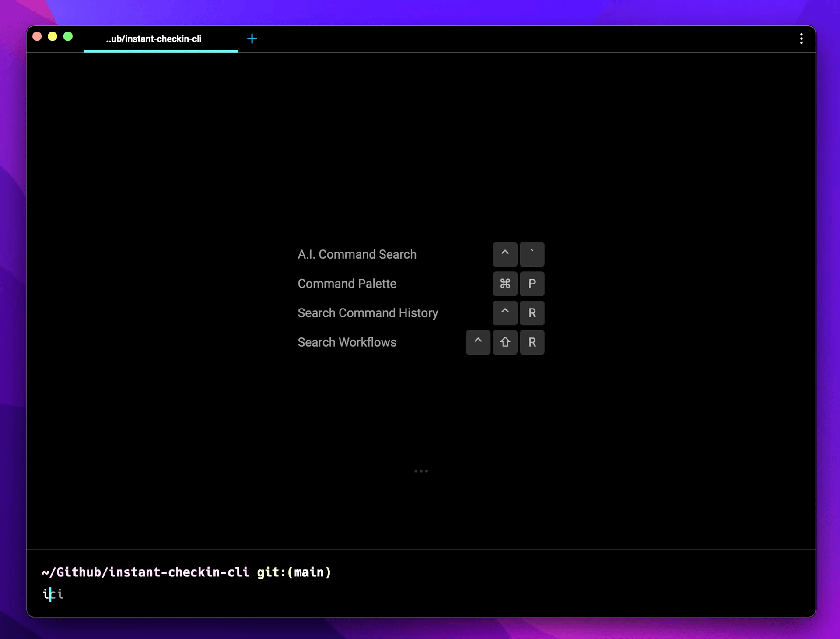The height and width of the screenshot is (639, 840).
Task: Click Control caret key for Search Command History
Action: click(x=505, y=313)
